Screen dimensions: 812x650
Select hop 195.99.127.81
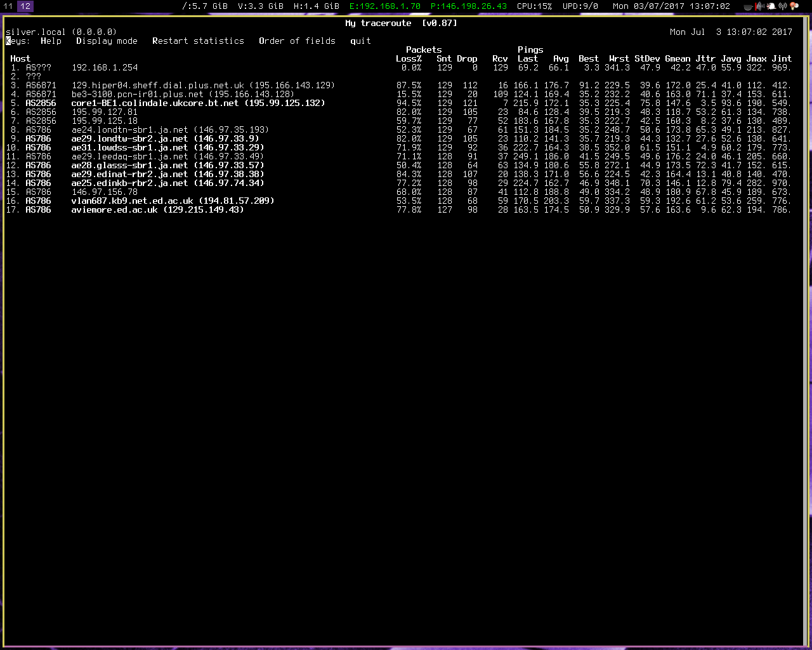(105, 112)
